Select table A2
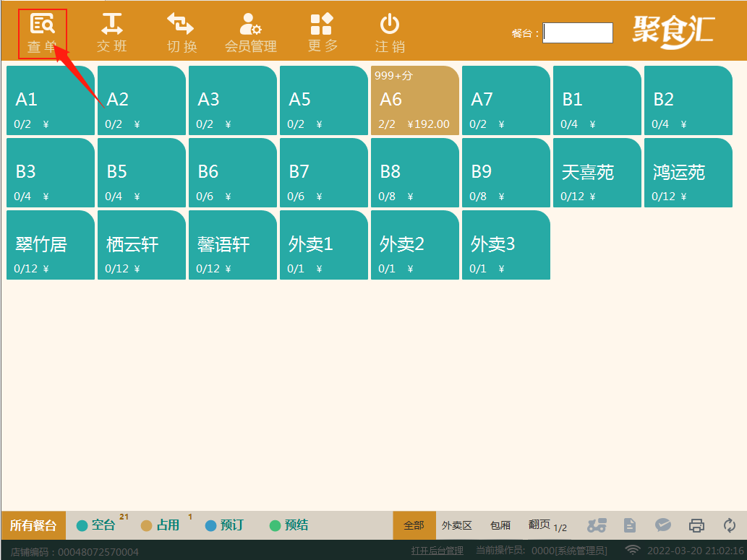This screenshot has height=560, width=747. click(x=142, y=100)
